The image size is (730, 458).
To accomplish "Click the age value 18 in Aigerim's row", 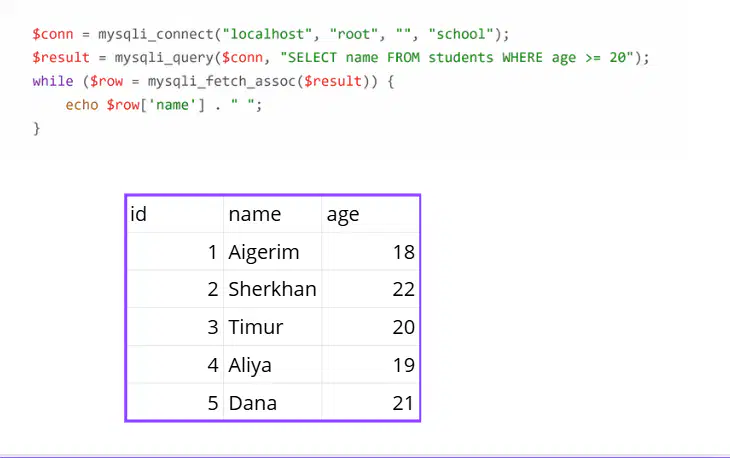I will pyautogui.click(x=371, y=252).
